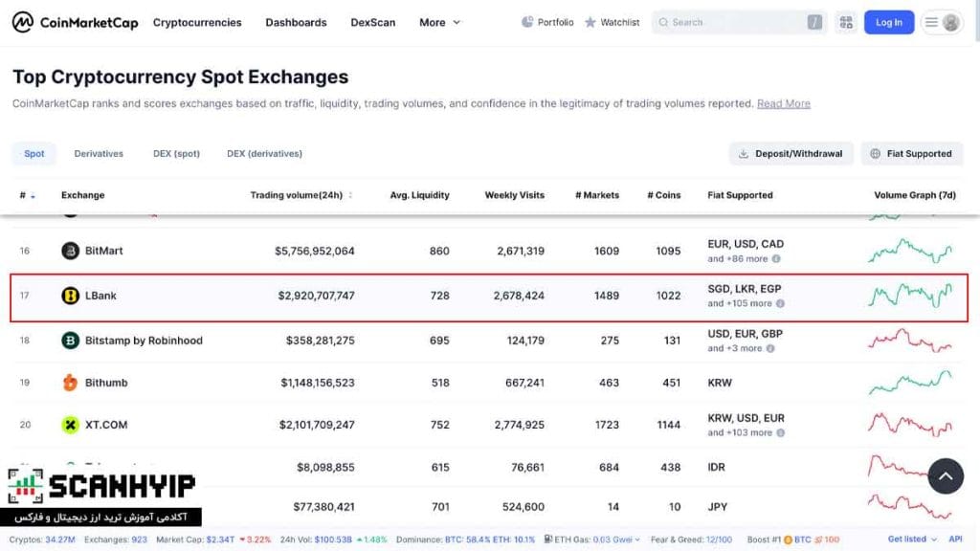The height and width of the screenshot is (551, 980).
Task: Open the Cryptocurrencies menu
Action: tap(197, 23)
